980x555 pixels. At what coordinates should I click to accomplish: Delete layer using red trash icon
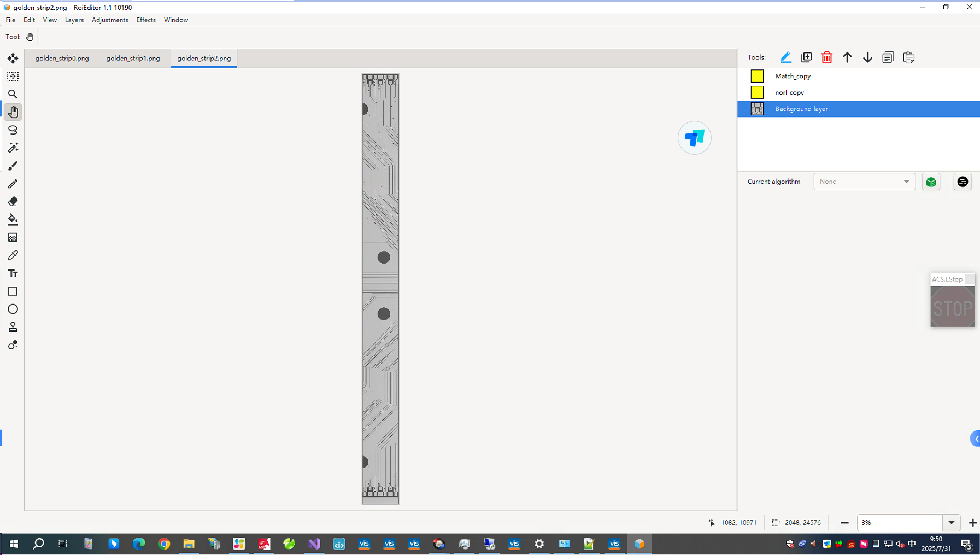point(826,57)
